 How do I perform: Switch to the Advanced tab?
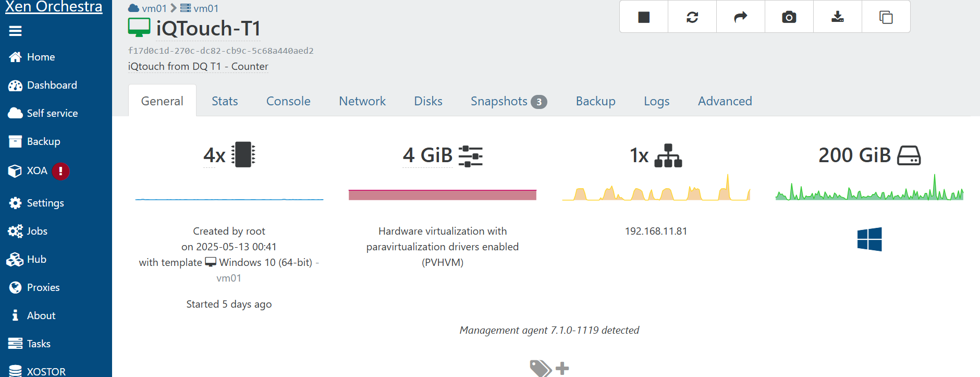tap(725, 101)
